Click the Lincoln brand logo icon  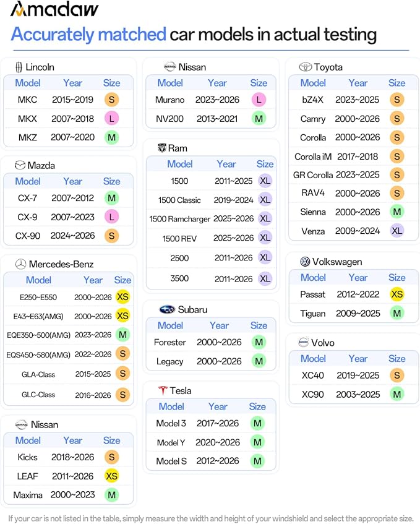pyautogui.click(x=19, y=67)
